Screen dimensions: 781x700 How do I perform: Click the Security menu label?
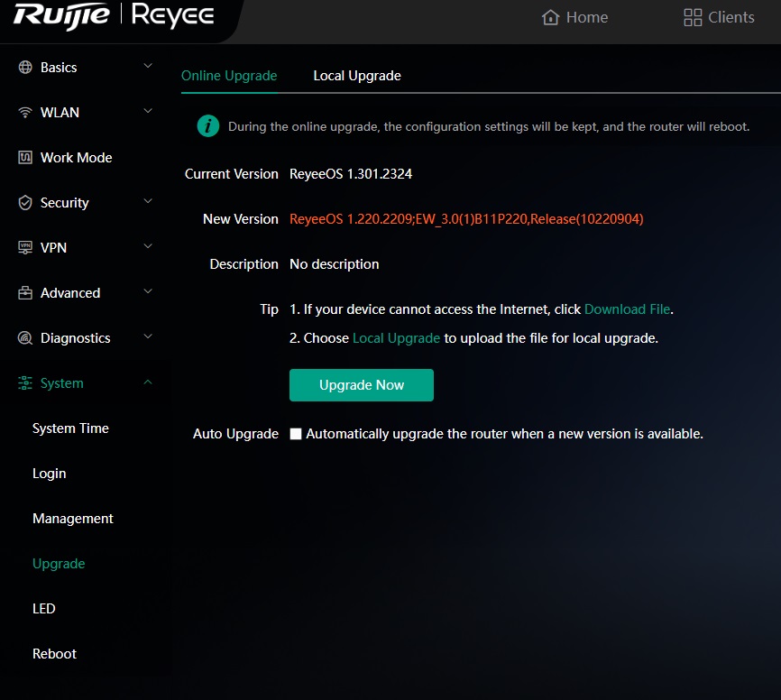tap(65, 203)
